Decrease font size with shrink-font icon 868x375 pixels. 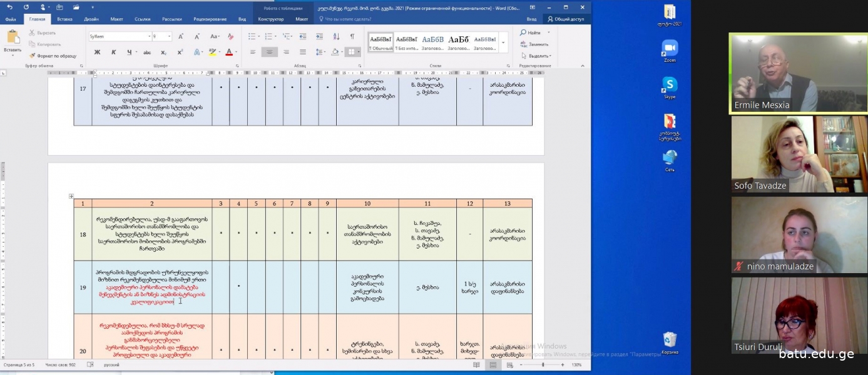pyautogui.click(x=197, y=36)
